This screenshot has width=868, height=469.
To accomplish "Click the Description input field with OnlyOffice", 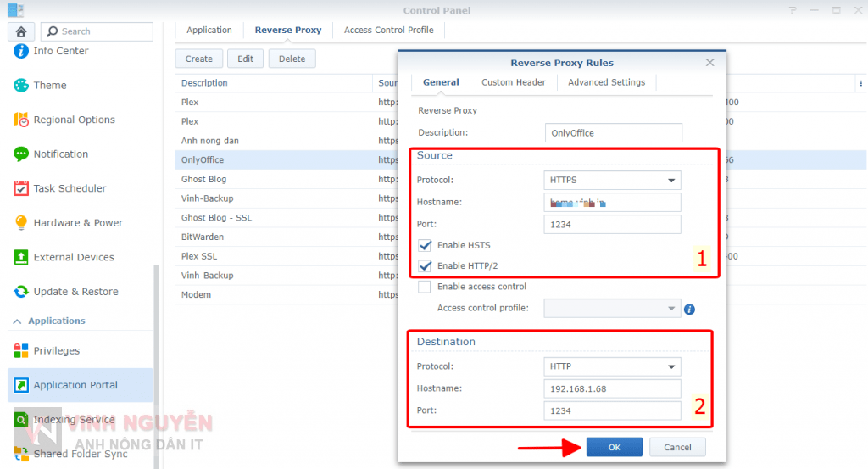I will 614,133.
